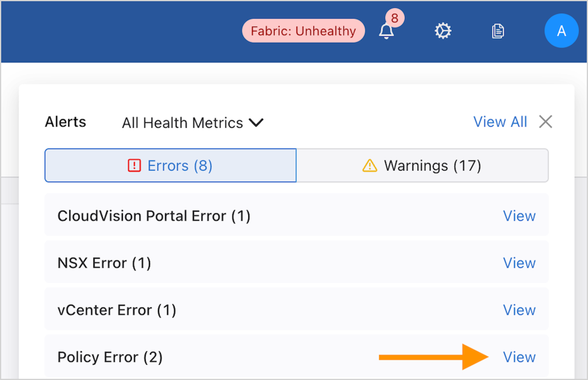The height and width of the screenshot is (380, 588).
Task: Select the CloudVision Portal Error (1) row
Action: (154, 216)
